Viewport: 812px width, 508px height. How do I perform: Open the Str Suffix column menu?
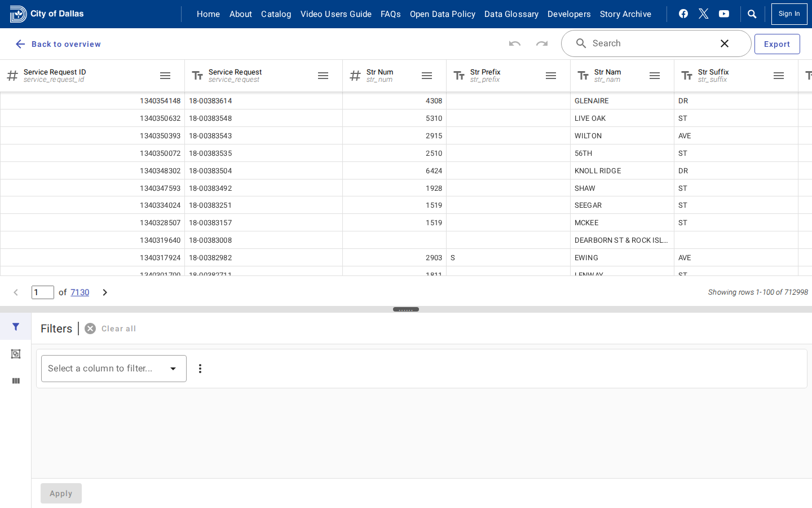click(779, 76)
